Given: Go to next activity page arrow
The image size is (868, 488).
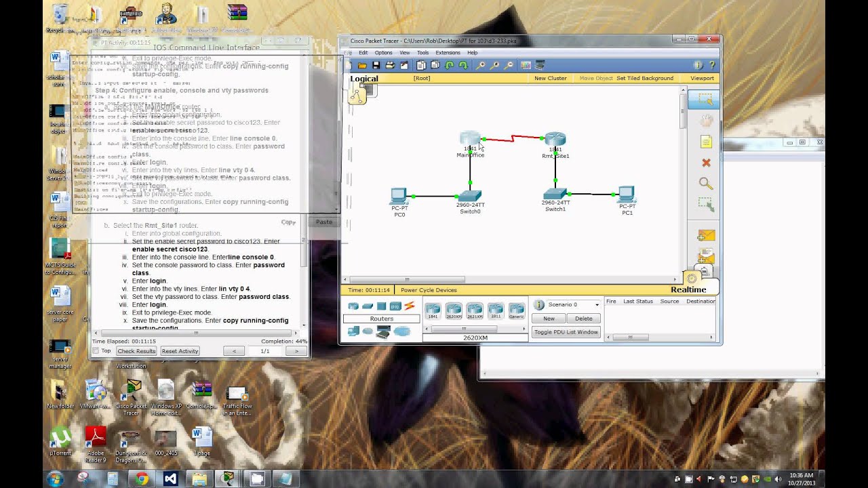Looking at the screenshot, I should coord(296,351).
